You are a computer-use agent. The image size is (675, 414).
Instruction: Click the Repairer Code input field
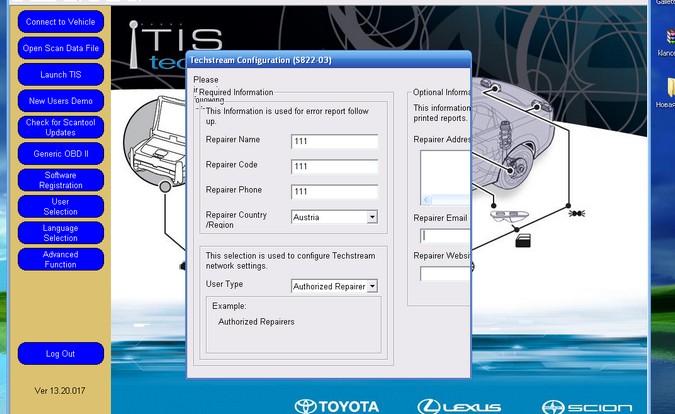(x=334, y=167)
